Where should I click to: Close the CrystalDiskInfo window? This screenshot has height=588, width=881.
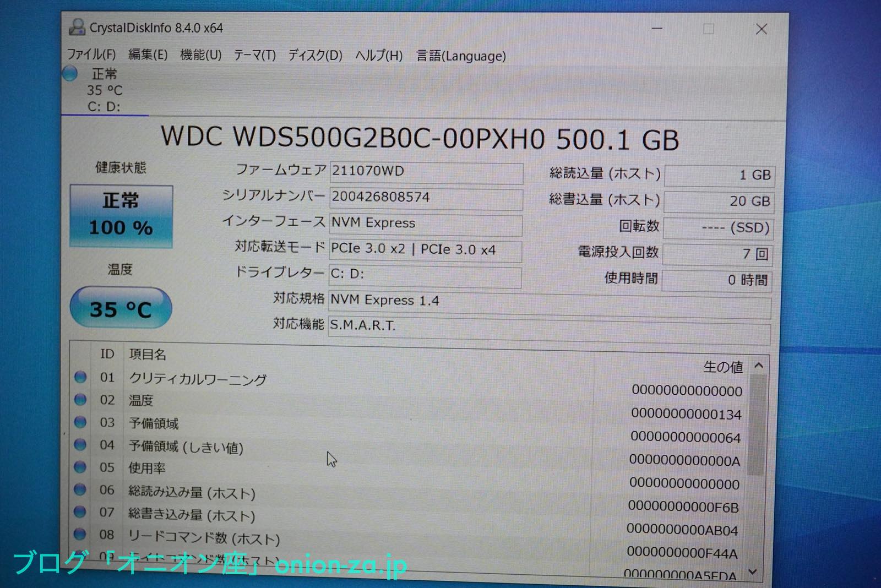coord(762,29)
